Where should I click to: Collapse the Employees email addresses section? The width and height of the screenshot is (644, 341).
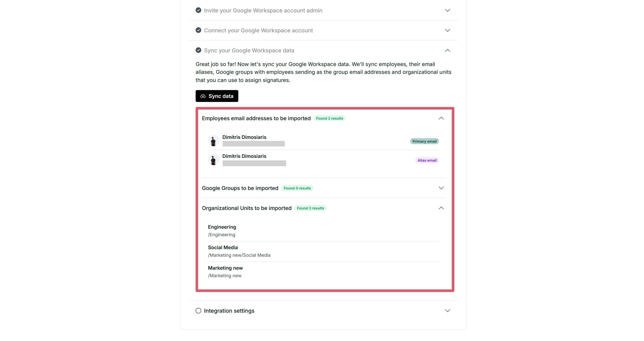coord(441,118)
